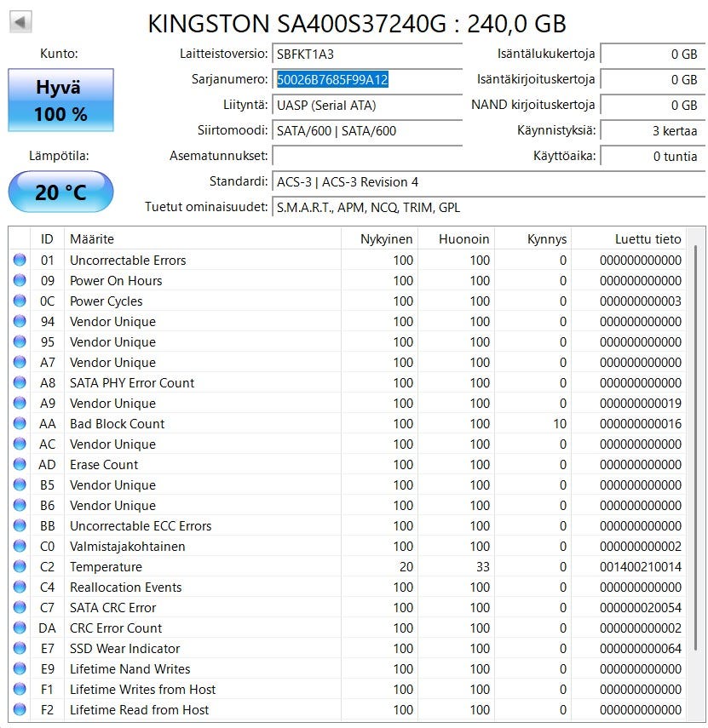Click the Käynnistyksiä field showing 3 kertaa
Screen dimensions: 708x728
(x=653, y=130)
